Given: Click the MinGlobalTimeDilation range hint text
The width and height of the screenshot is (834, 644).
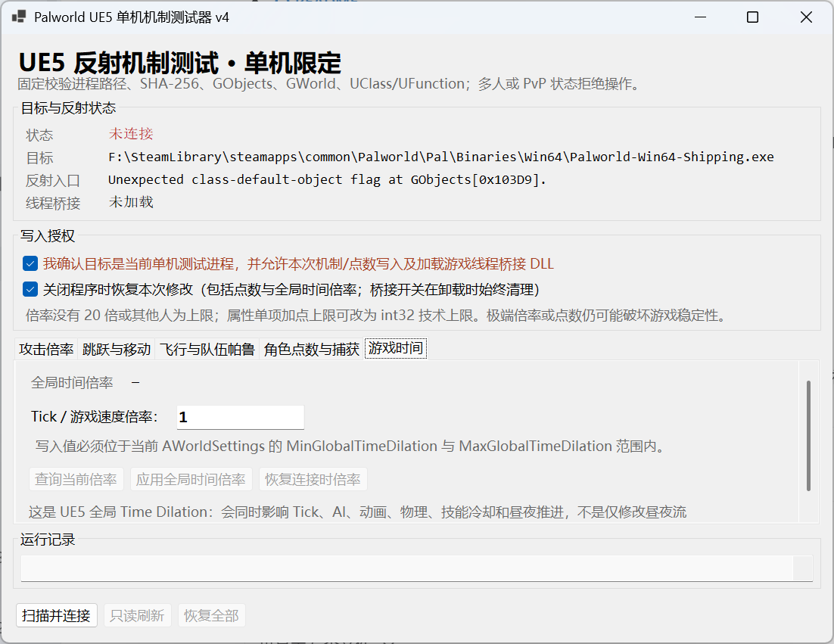Looking at the screenshot, I should coord(350,446).
